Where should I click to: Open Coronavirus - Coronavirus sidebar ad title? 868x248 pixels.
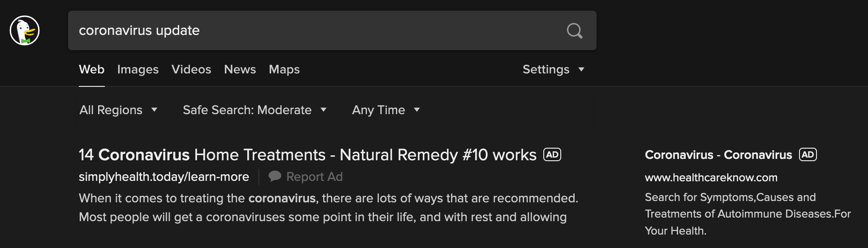718,155
